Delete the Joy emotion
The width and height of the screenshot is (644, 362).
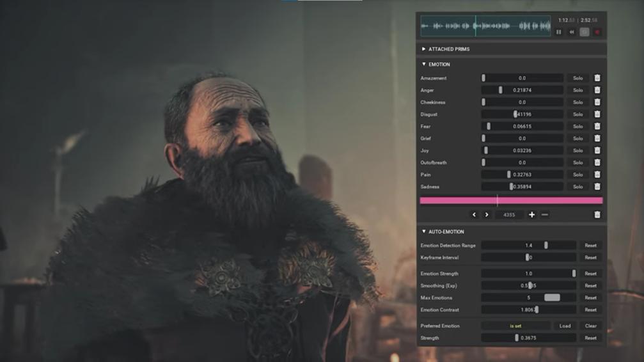tap(597, 150)
